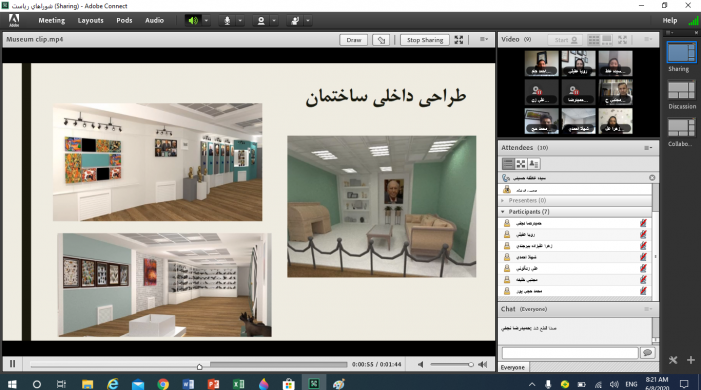
Task: Toggle Share pod full screen icon
Action: click(459, 40)
